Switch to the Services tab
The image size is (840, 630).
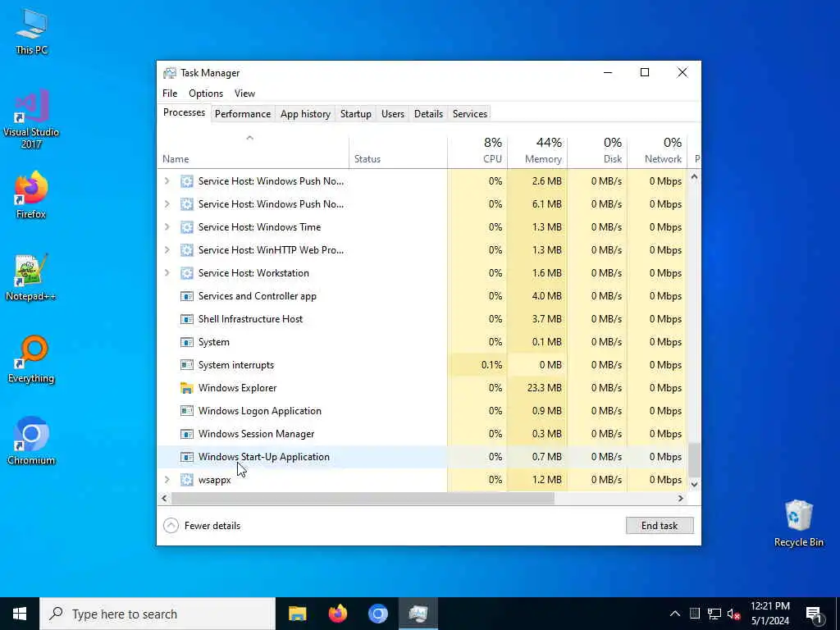click(470, 113)
